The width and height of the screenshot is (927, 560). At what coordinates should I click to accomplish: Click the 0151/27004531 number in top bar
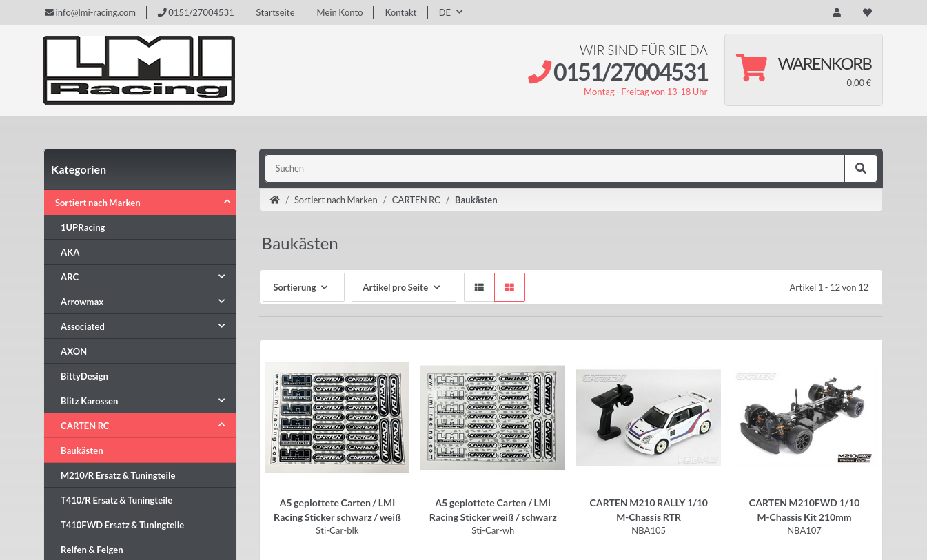point(201,12)
